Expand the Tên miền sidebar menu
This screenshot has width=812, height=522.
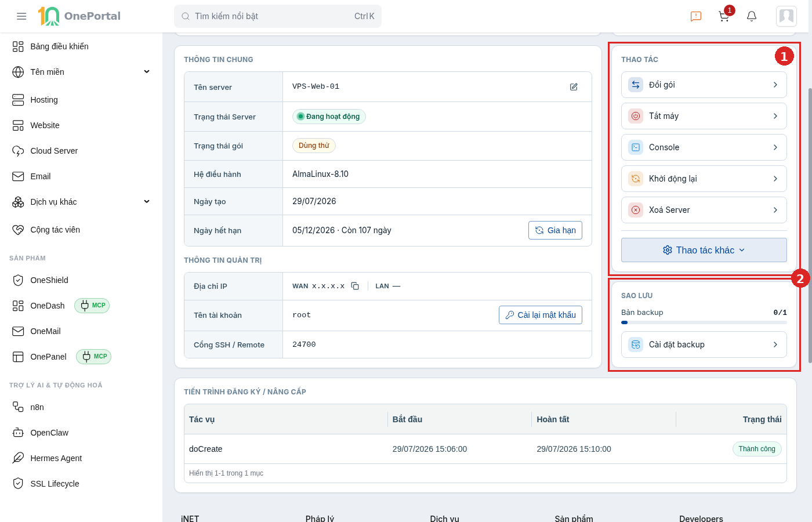tap(81, 72)
